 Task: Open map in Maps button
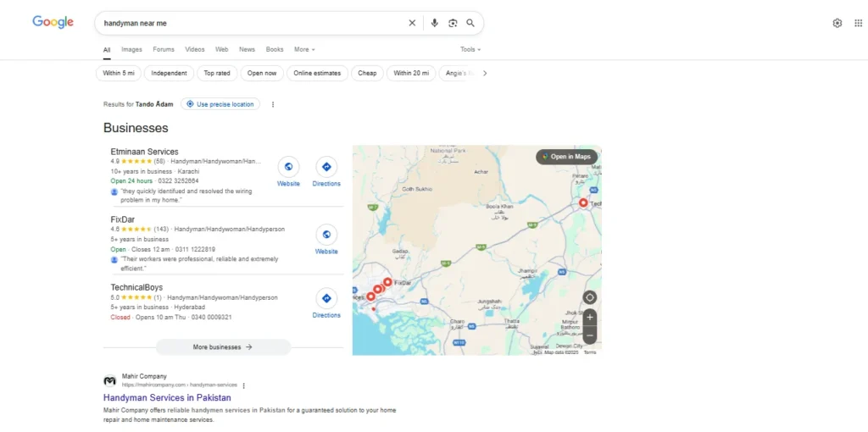coord(567,157)
